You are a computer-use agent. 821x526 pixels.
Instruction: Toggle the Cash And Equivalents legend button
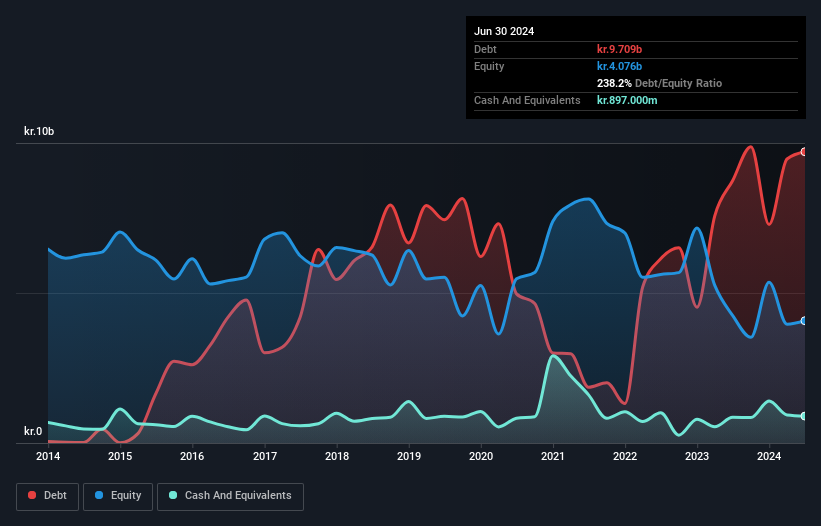coord(230,496)
